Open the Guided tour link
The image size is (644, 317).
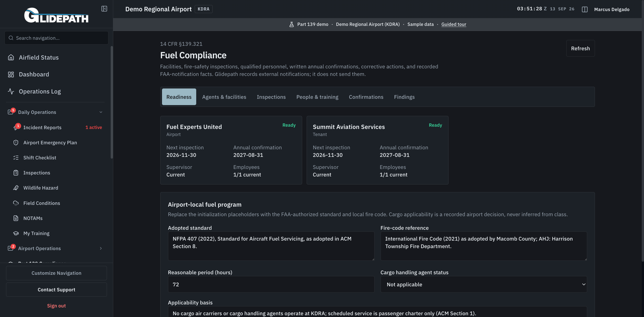[x=454, y=24]
